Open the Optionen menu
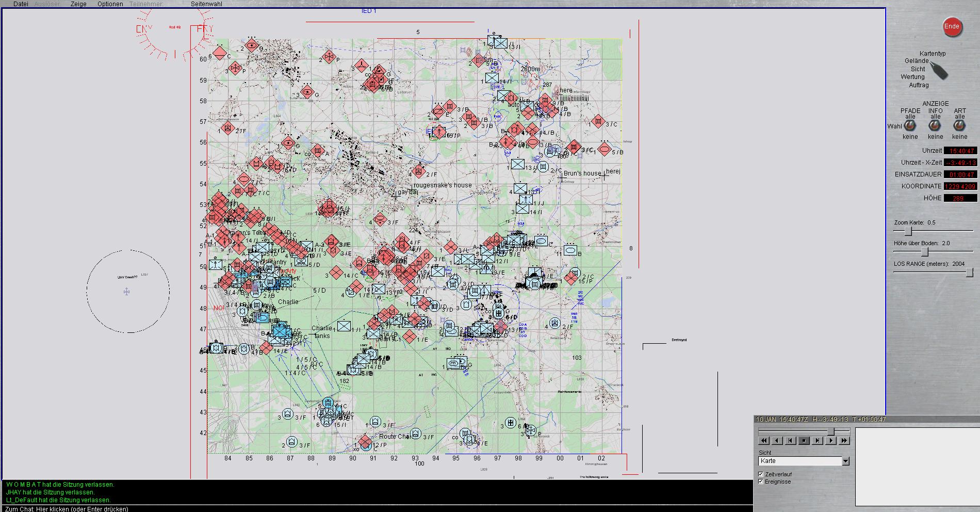Viewport: 980px width, 512px height. tap(110, 4)
